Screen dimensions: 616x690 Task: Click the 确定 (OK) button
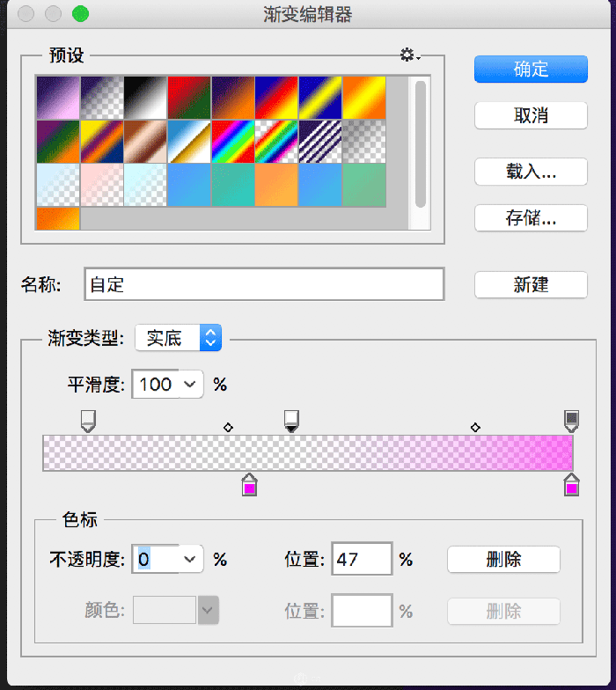pos(531,69)
